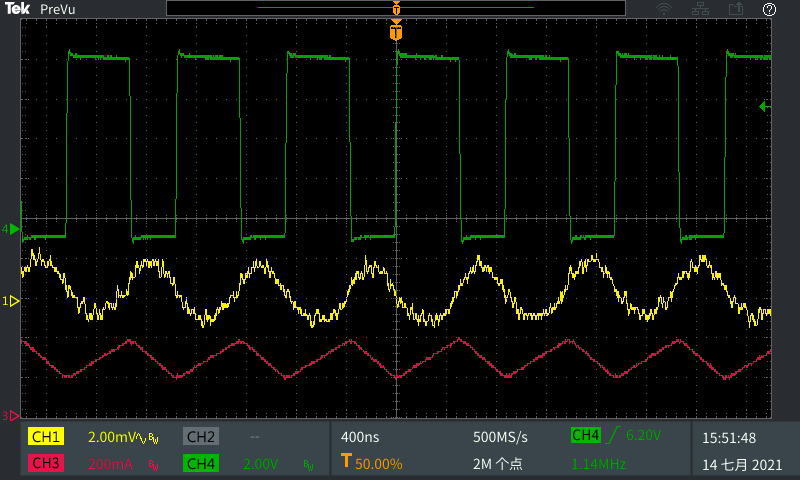The image size is (800, 480).
Task: Open the 500MS/s sample rate readout
Action: coord(500,437)
